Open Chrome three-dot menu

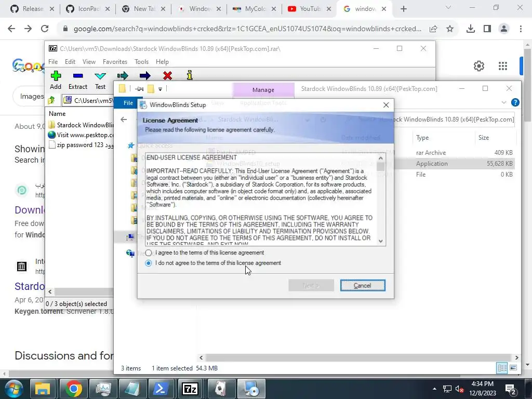[521, 29]
